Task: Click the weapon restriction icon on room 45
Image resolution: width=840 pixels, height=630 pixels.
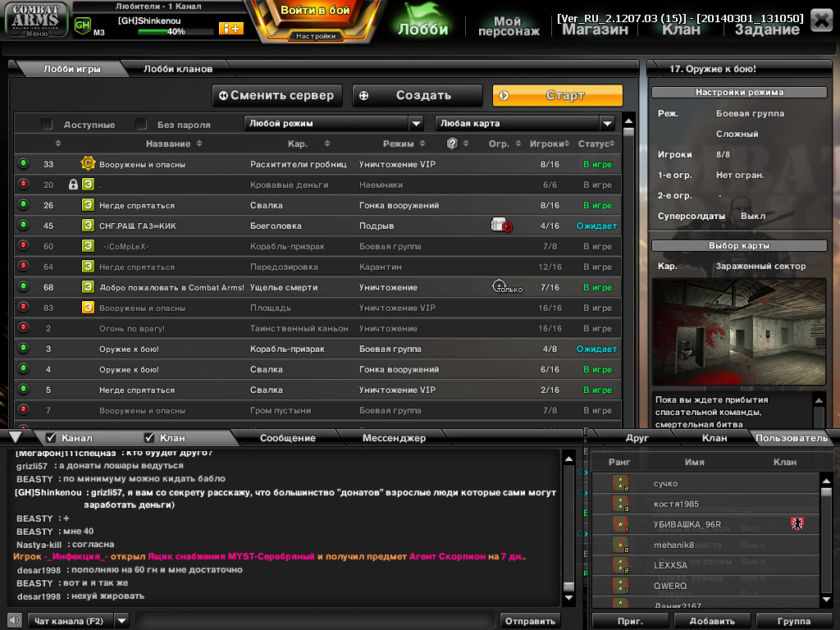Action: click(x=501, y=225)
